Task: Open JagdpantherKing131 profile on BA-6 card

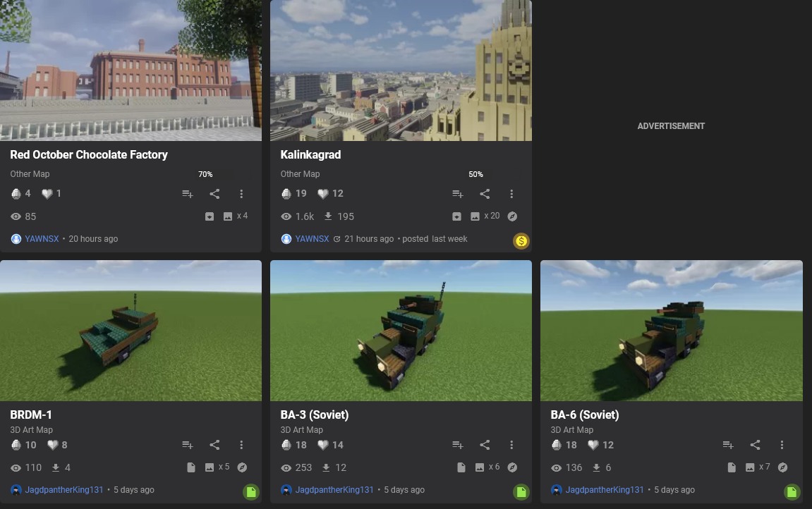Action: (605, 490)
